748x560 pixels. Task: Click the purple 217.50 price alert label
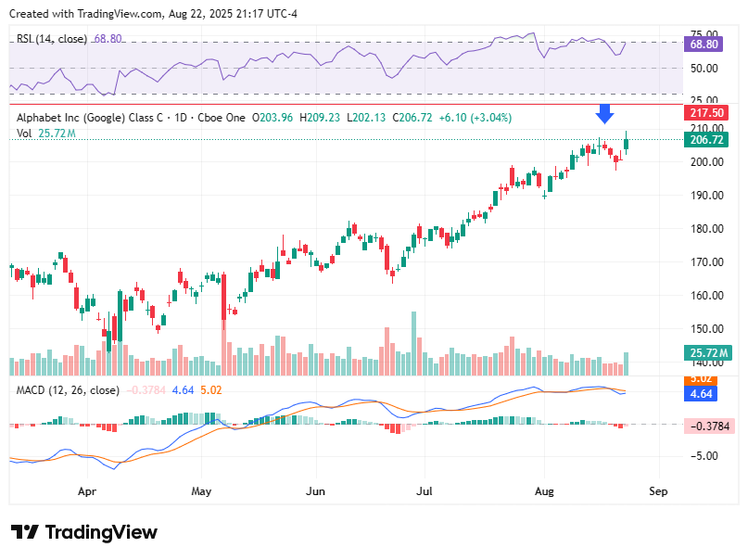point(704,113)
